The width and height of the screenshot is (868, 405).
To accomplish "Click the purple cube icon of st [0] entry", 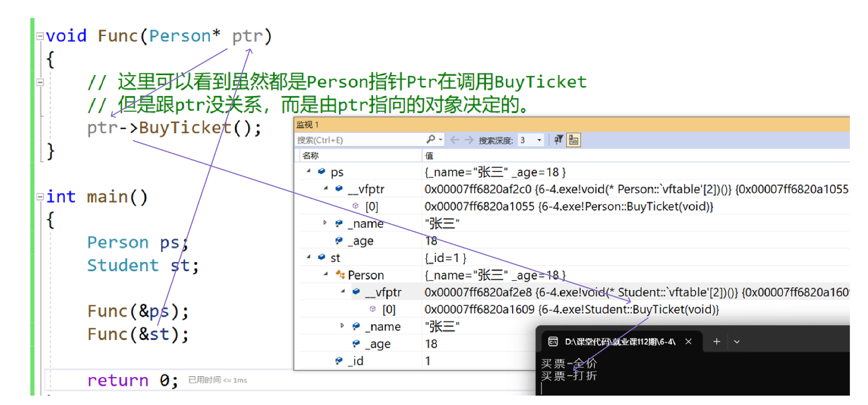I will 373,309.
